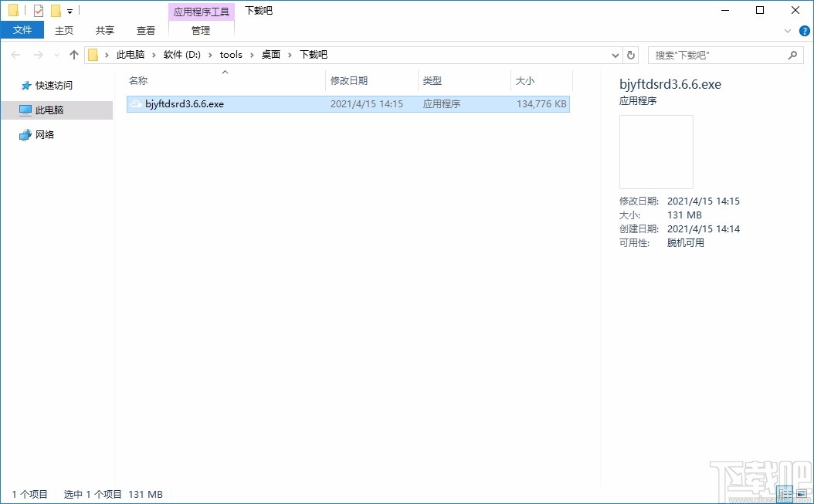This screenshot has height=504, width=814.
Task: Click the refresh icon in the address bar
Action: [631, 54]
